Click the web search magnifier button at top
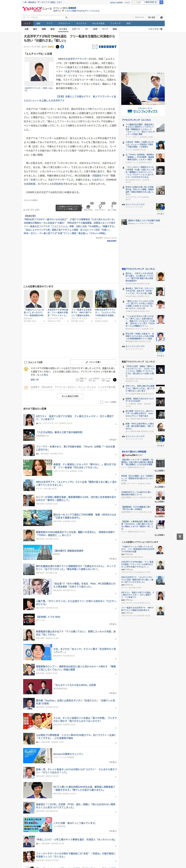The width and height of the screenshot is (186, 868). [x=161, y=2]
